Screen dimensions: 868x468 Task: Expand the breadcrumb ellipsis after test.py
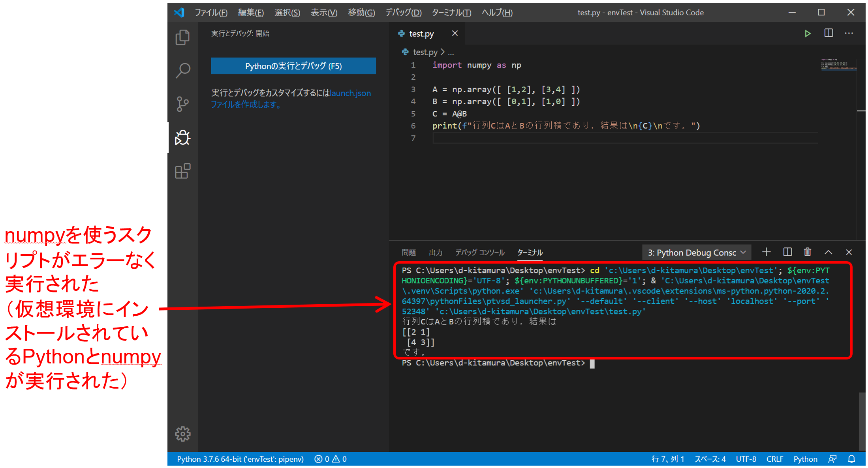451,52
